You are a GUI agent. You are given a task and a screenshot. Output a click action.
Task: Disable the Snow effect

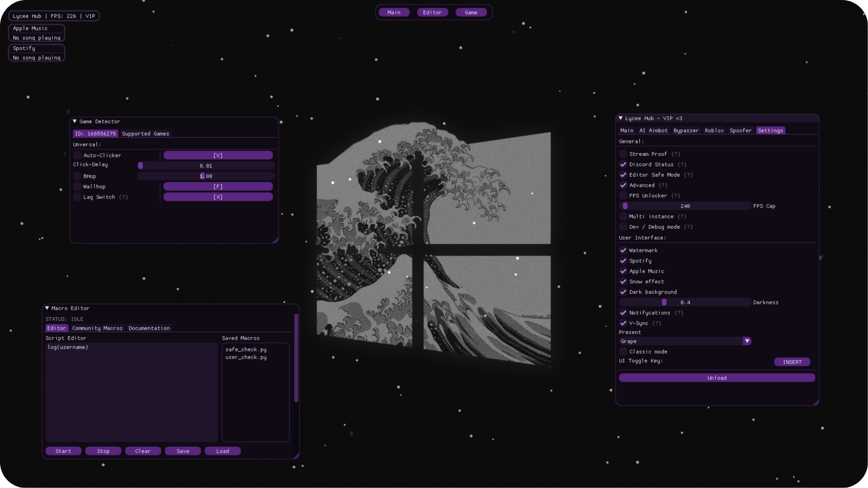[x=623, y=281]
